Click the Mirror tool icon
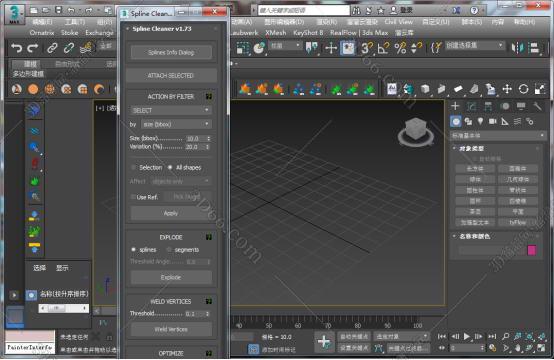 518,48
